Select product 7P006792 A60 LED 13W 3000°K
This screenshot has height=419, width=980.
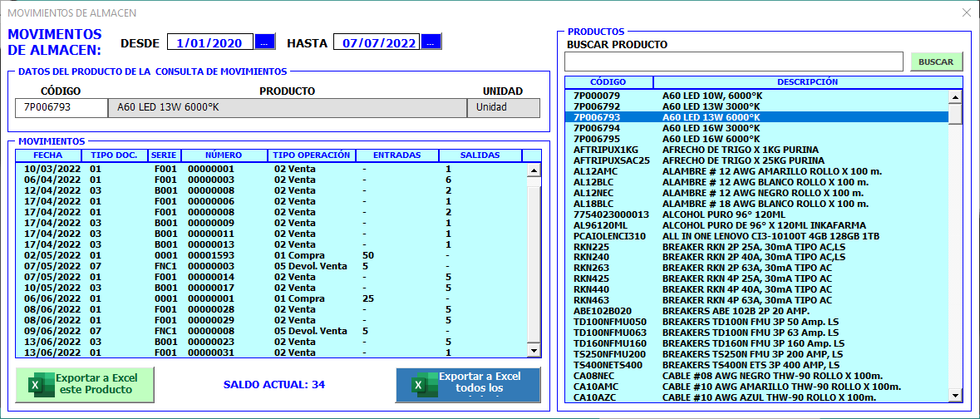point(757,106)
